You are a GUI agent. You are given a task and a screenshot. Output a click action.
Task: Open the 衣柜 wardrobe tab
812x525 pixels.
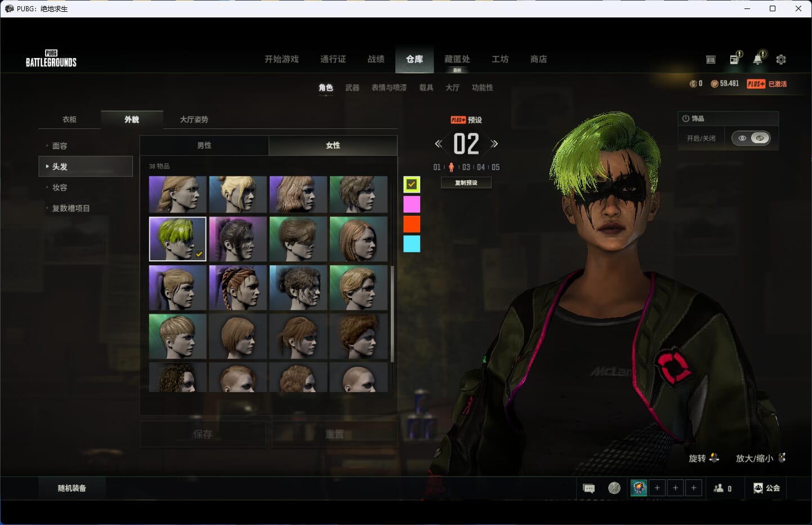click(70, 119)
